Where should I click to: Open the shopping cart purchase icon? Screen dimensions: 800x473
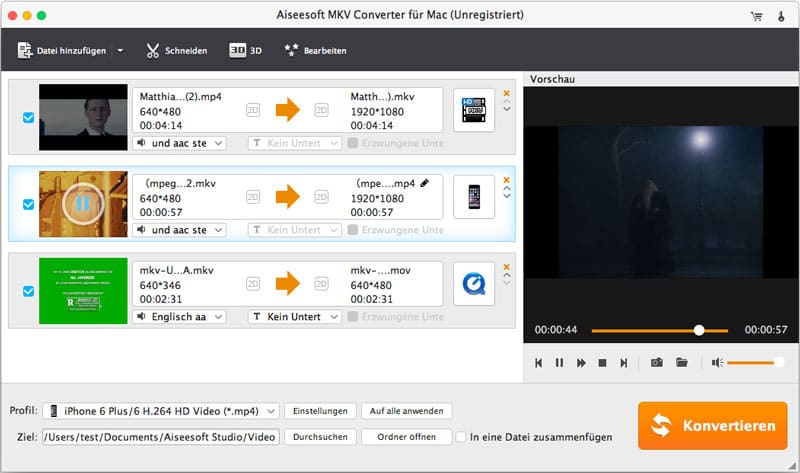click(757, 16)
